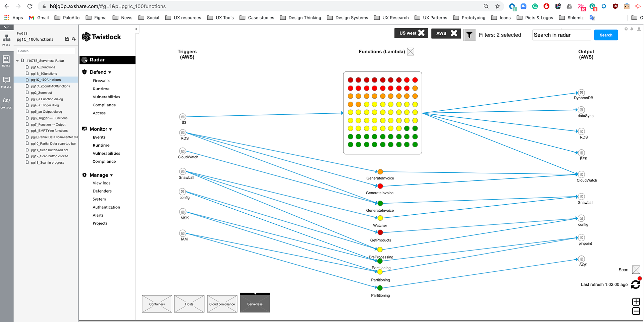The height and width of the screenshot is (322, 644).
Task: Open Events under Monitor
Action: [99, 137]
